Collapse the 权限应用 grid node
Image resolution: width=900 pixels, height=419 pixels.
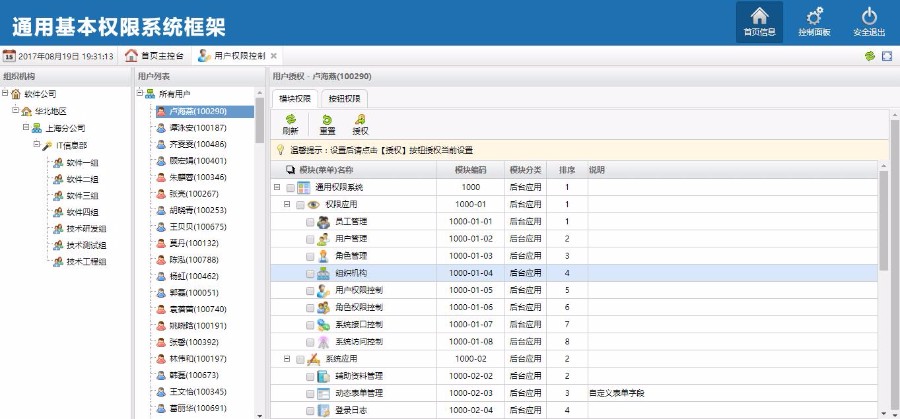[x=287, y=204]
